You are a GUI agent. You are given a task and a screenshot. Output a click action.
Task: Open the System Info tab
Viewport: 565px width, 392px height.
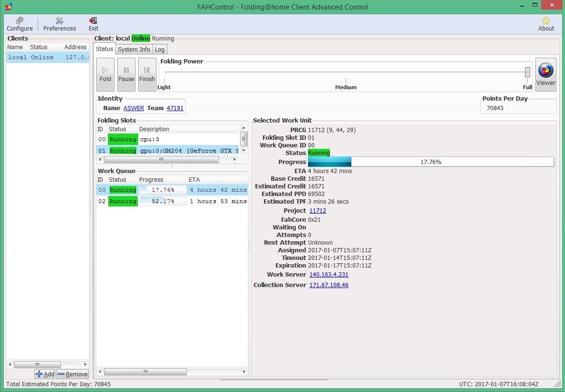134,50
